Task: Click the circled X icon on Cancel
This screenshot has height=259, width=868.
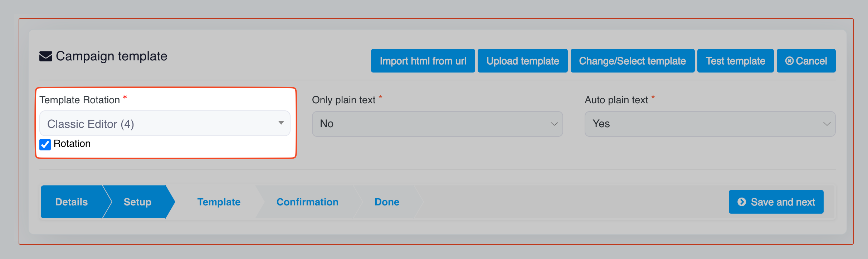Action: [789, 61]
